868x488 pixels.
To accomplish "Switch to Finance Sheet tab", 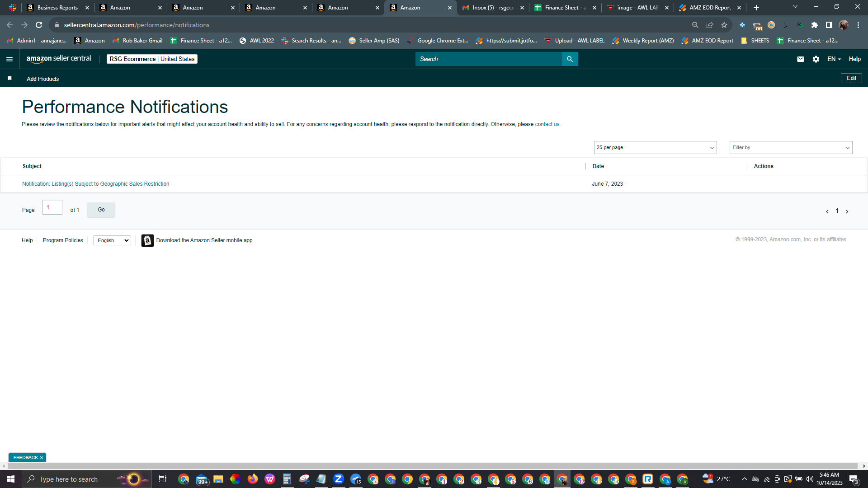I will click(565, 8).
